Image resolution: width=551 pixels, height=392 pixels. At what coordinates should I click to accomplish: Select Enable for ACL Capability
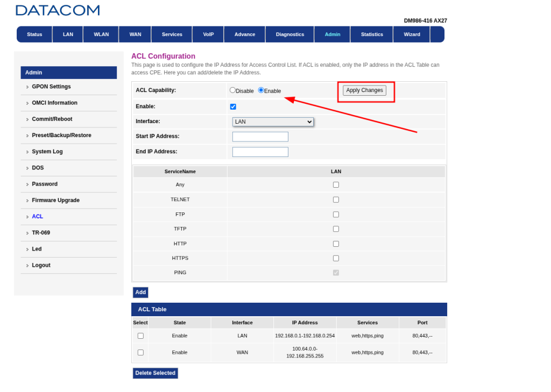click(261, 90)
